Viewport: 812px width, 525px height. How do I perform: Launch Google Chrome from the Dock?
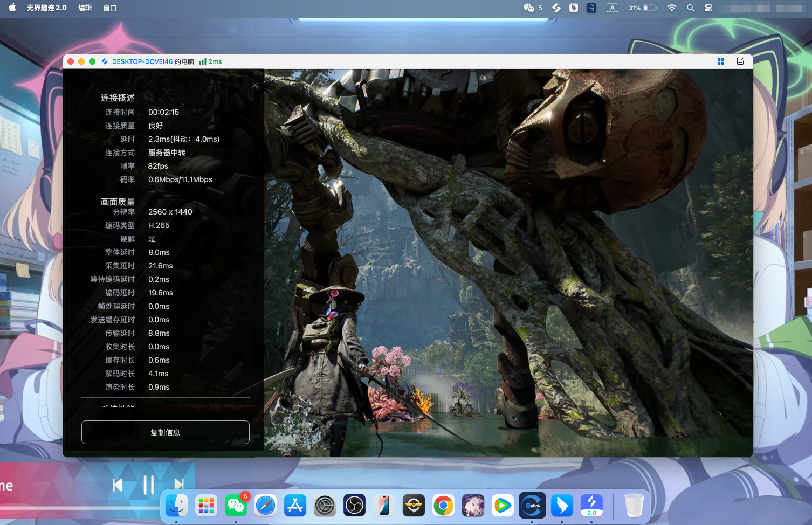444,506
